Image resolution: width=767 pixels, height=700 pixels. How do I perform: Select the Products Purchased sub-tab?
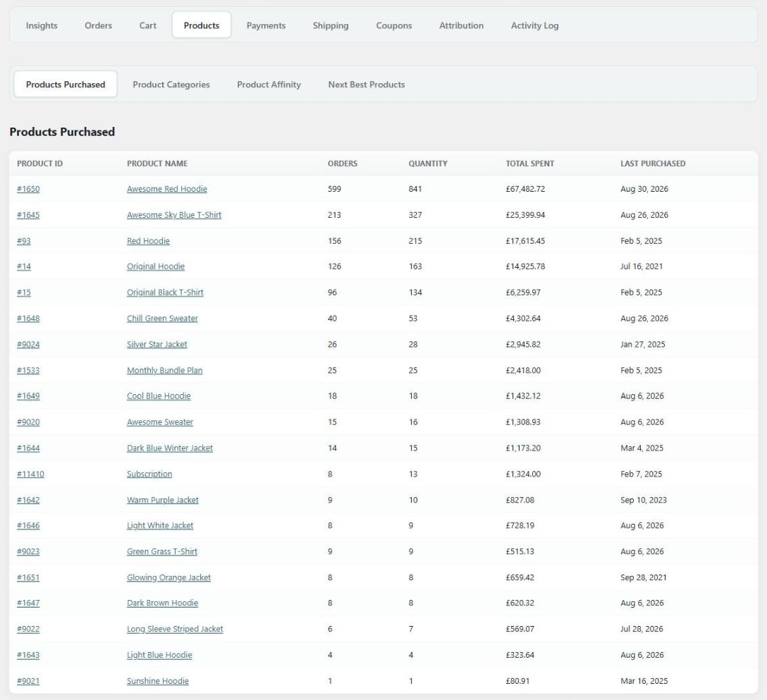[66, 84]
